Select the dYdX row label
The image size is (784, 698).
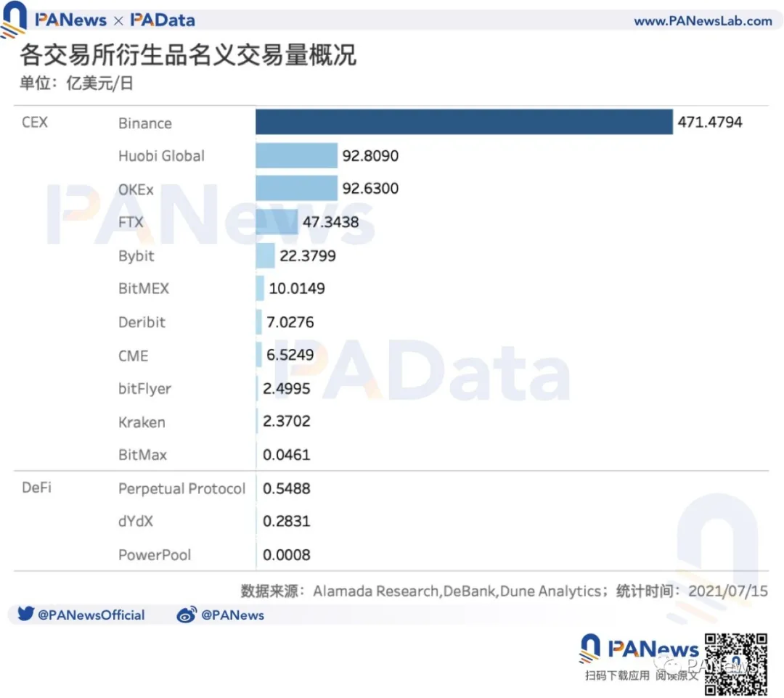(x=136, y=521)
